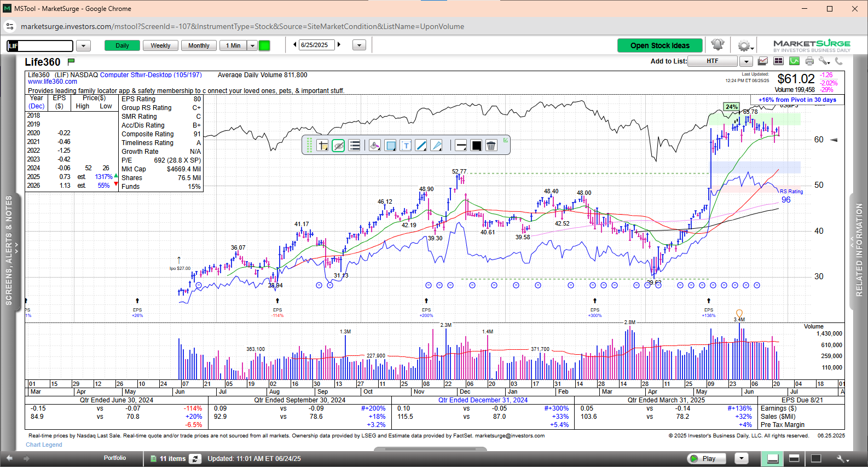868x467 pixels.
Task: Open the Qtr Ended December 31, 2024 link
Action: point(483,400)
